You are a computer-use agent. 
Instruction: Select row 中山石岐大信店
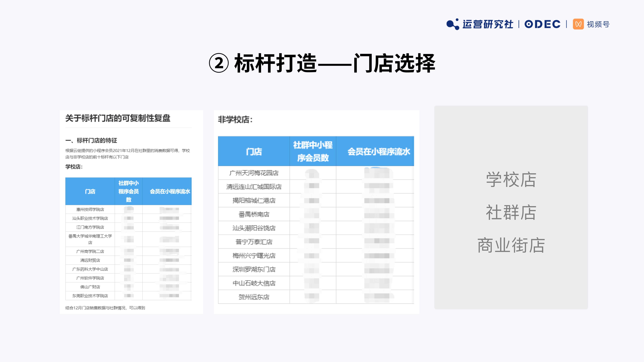coord(316,283)
